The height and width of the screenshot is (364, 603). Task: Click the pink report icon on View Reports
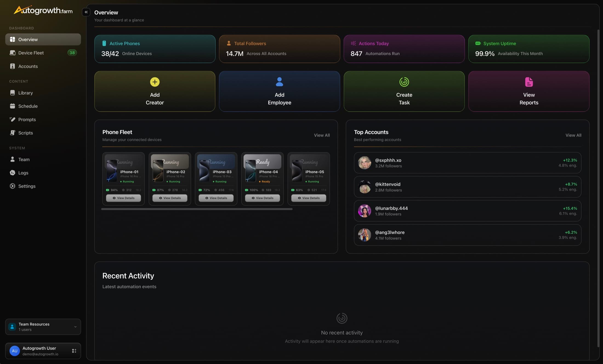coord(529,82)
